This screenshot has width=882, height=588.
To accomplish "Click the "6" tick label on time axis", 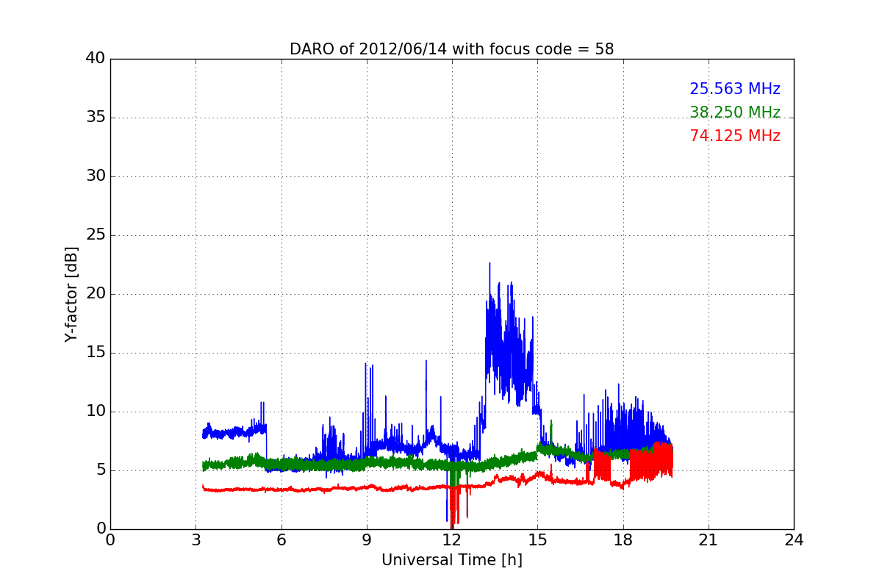I will click(281, 539).
